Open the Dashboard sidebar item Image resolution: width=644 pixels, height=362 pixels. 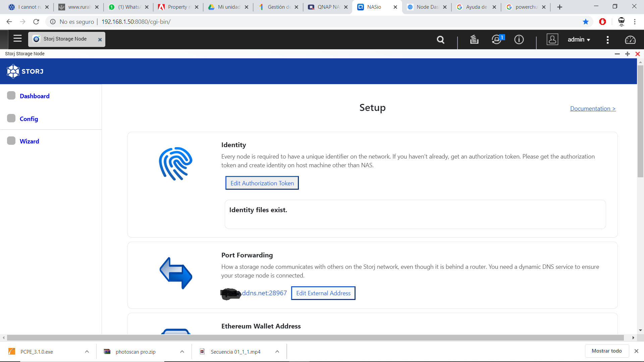(35, 96)
